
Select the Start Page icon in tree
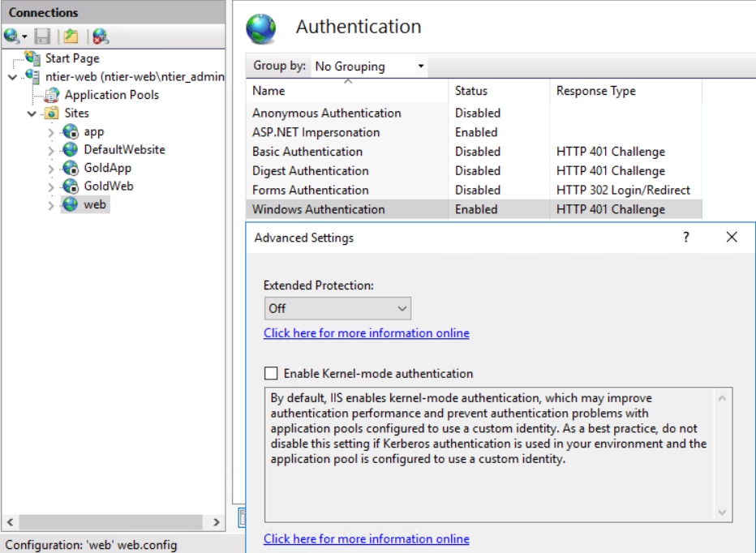pyautogui.click(x=33, y=58)
